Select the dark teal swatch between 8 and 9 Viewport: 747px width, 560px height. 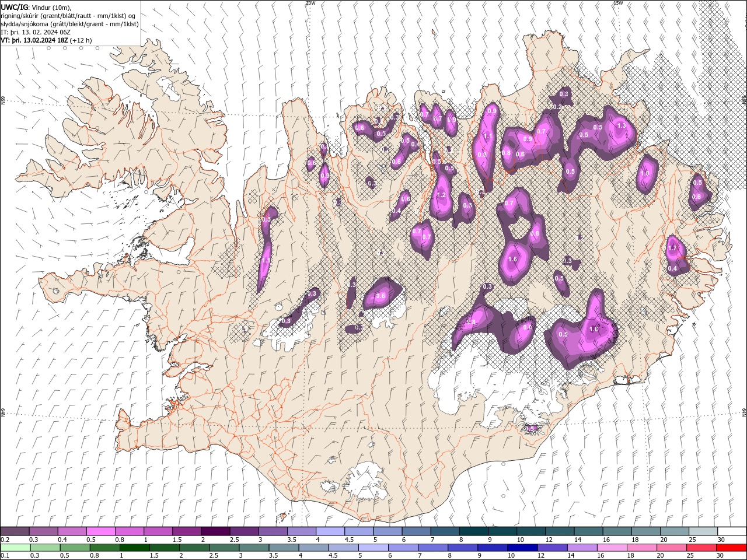(474, 531)
